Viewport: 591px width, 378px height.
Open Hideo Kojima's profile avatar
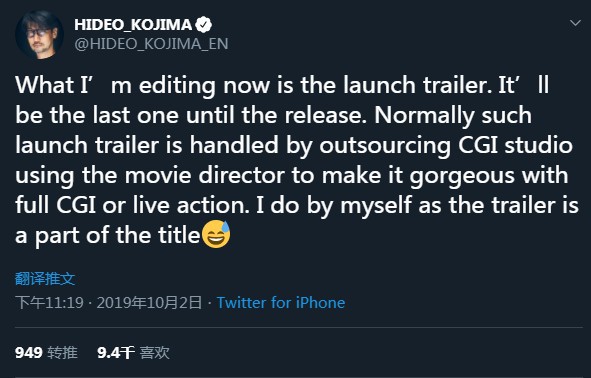[39, 35]
